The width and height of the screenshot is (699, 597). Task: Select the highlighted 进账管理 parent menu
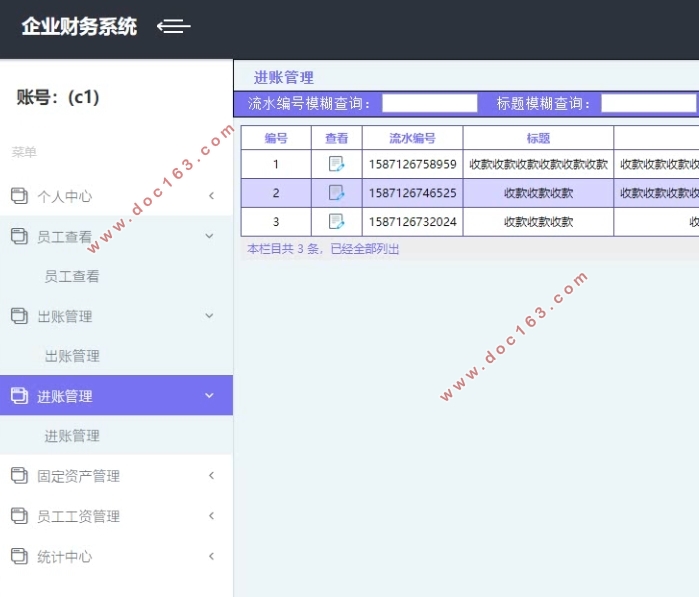(x=116, y=395)
